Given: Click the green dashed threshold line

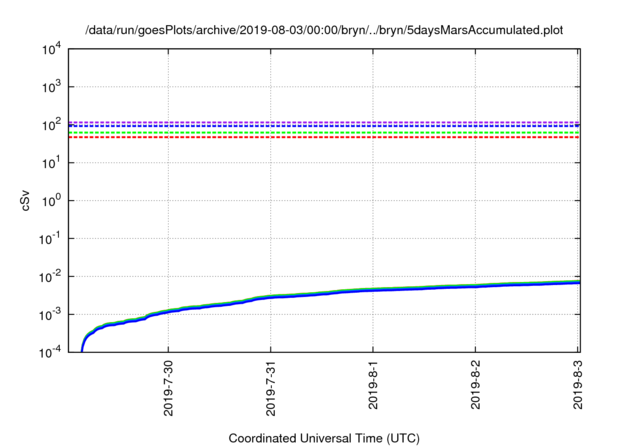Looking at the screenshot, I should pos(324,133).
